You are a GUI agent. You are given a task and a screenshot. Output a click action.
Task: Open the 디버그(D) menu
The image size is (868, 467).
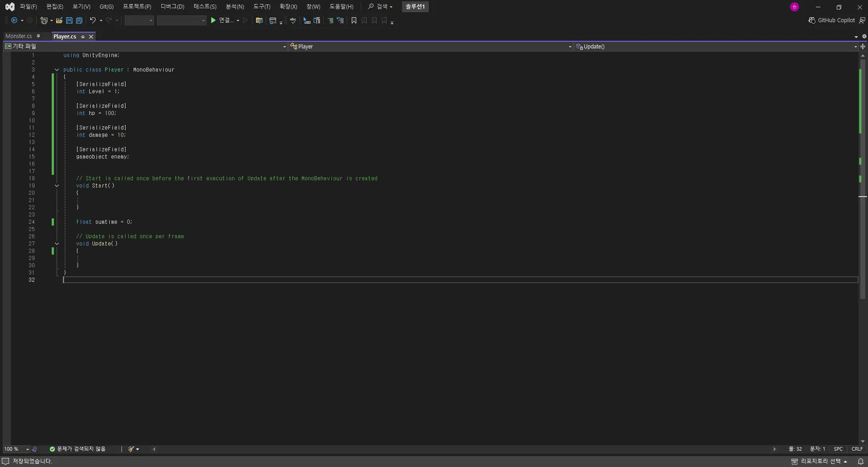pyautogui.click(x=172, y=6)
